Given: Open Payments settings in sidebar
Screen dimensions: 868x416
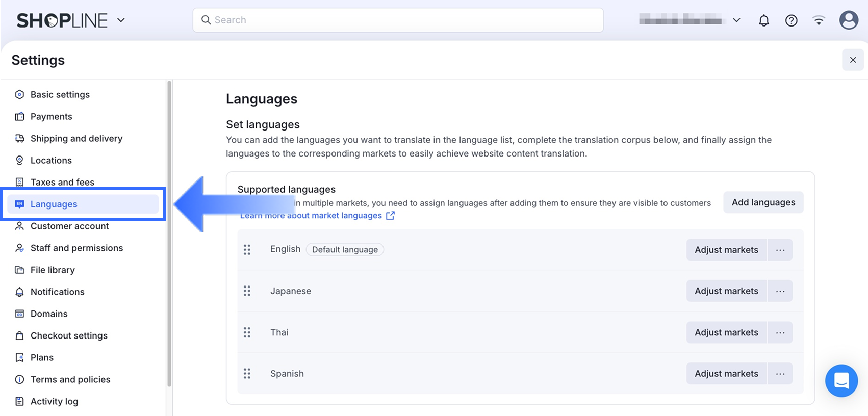Looking at the screenshot, I should (51, 117).
